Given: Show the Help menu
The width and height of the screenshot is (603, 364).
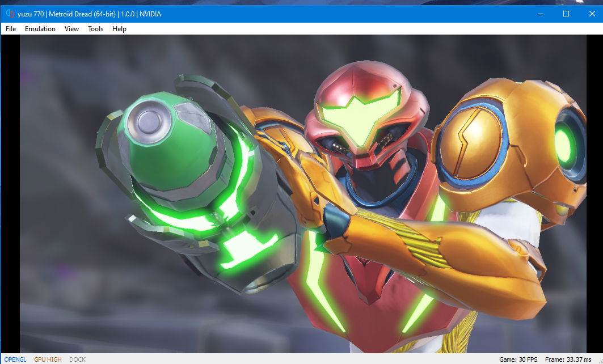Looking at the screenshot, I should click(119, 29).
